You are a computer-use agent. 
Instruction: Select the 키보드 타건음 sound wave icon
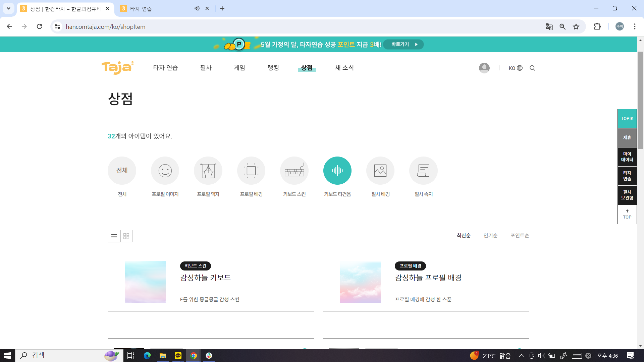click(337, 171)
